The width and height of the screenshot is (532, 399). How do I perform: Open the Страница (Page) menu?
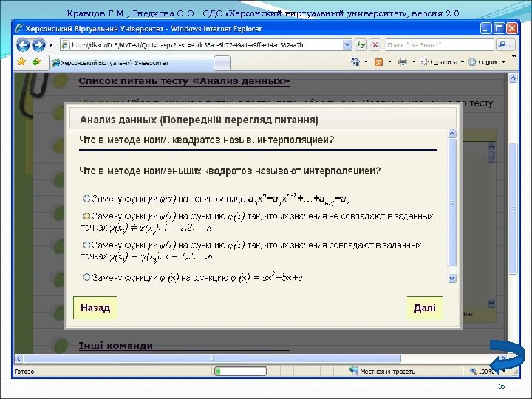coord(441,62)
